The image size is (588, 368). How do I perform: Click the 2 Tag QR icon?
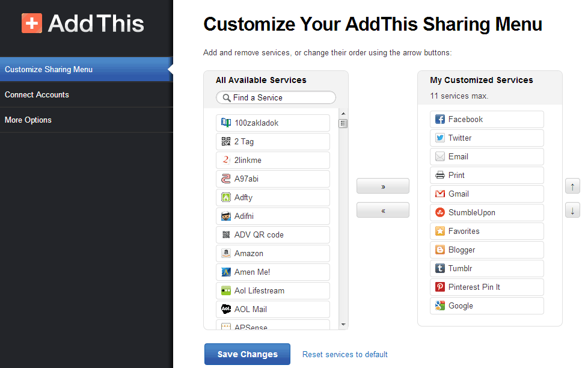pos(225,141)
